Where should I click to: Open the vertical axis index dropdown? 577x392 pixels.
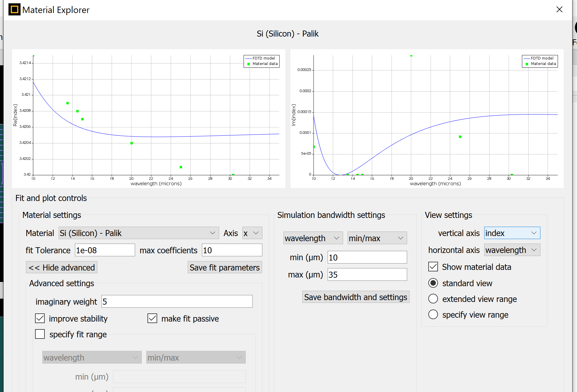pos(512,233)
